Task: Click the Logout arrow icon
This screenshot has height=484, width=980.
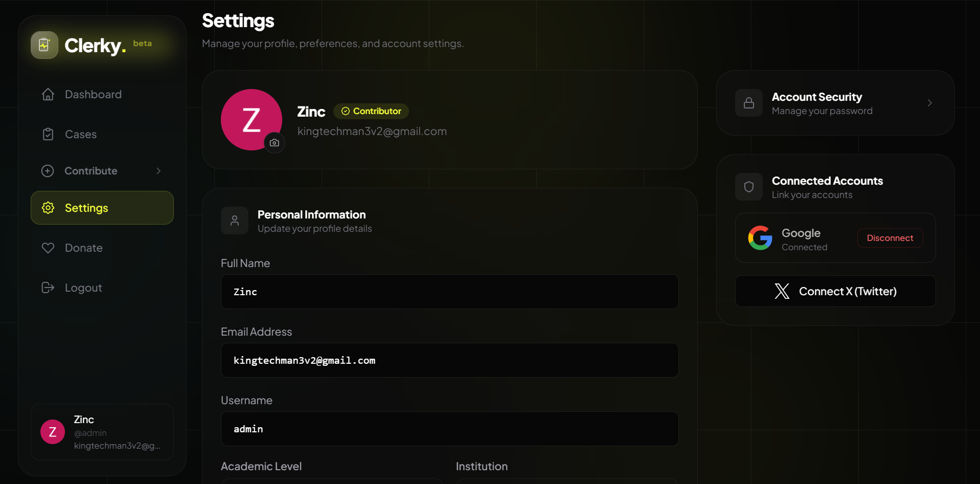Action: [x=48, y=288]
